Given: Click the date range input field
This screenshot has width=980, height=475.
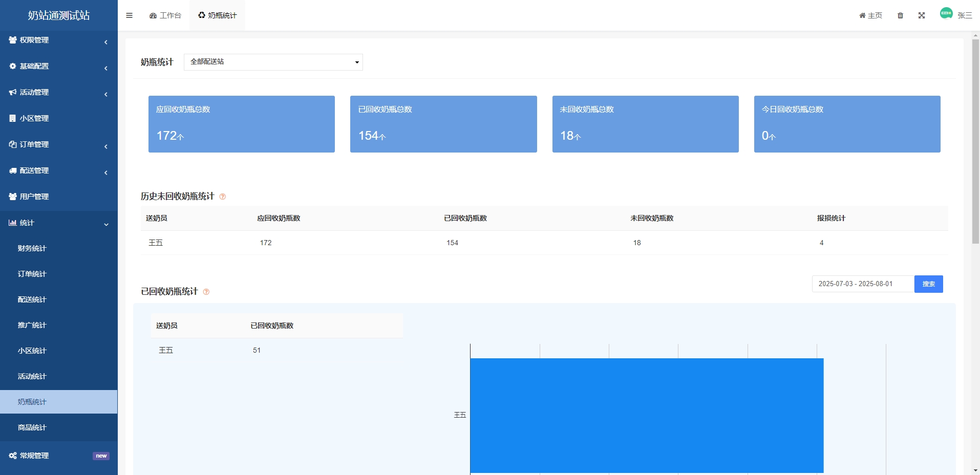Looking at the screenshot, I should coord(862,284).
